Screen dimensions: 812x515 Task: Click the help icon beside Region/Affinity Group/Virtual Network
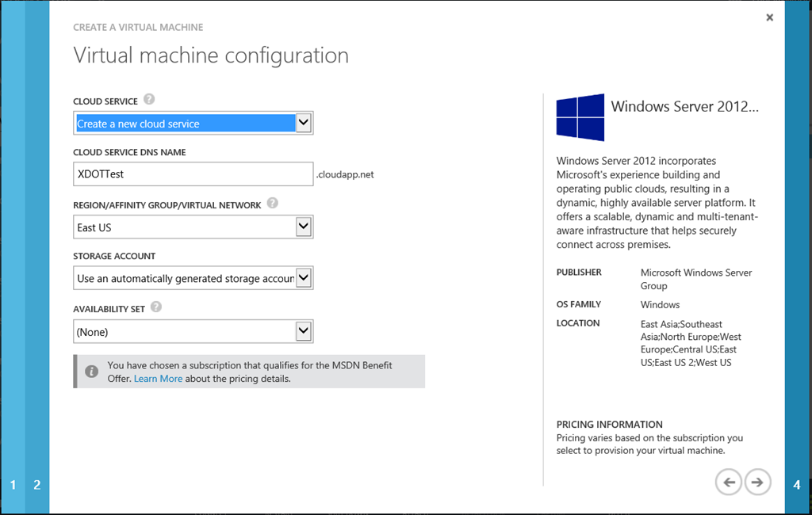pos(273,203)
